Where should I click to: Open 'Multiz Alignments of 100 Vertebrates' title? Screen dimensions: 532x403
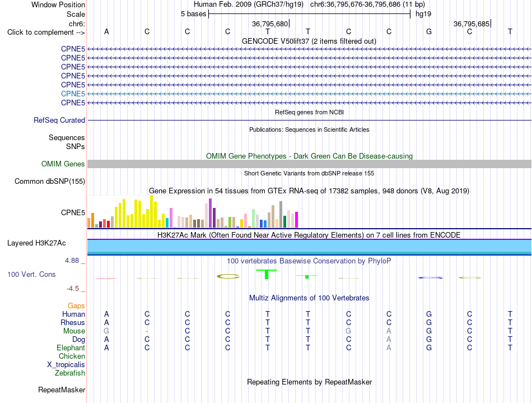309,298
